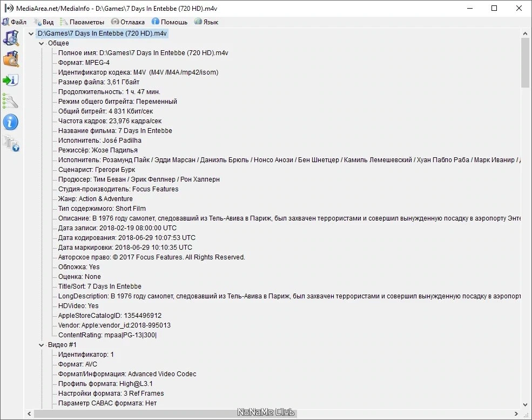Select the Продюсер: Тим Беван row
The height and width of the screenshot is (420, 532).
(139, 179)
